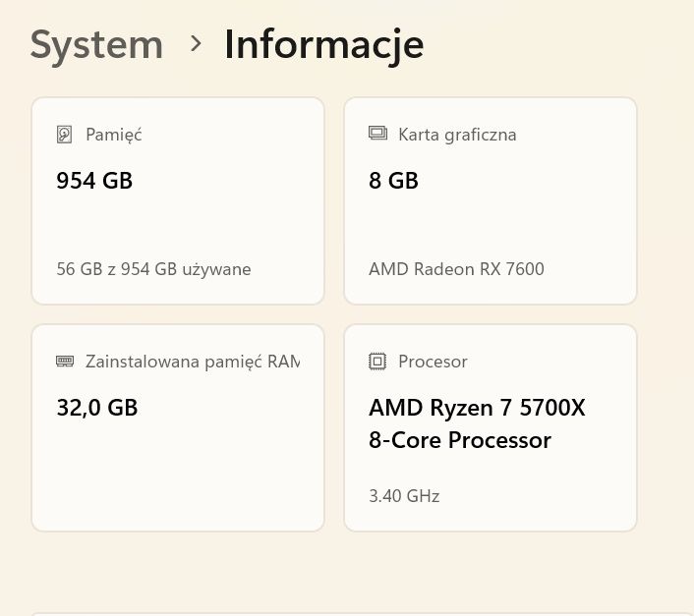Click the processor chip icon

pyautogui.click(x=377, y=362)
